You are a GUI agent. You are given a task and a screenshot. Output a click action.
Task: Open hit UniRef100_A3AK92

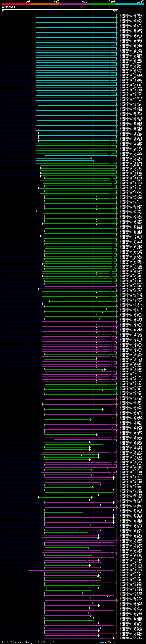(x=131, y=148)
